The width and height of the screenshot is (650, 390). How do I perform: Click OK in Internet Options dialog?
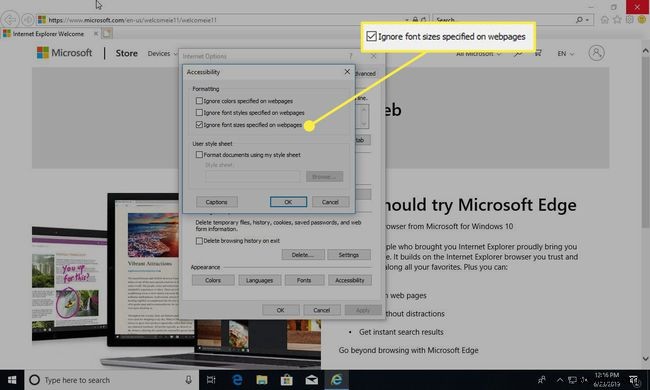[281, 310]
